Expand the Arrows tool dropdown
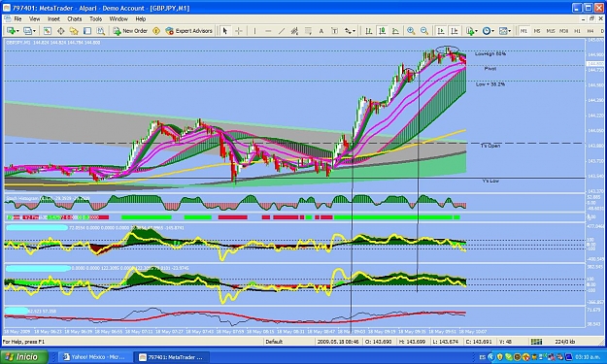 pyautogui.click(x=354, y=31)
